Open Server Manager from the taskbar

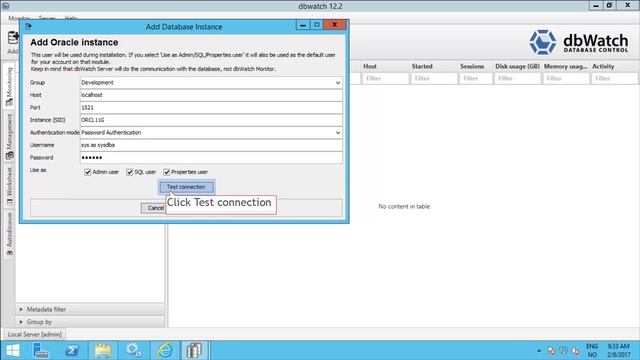41,350
